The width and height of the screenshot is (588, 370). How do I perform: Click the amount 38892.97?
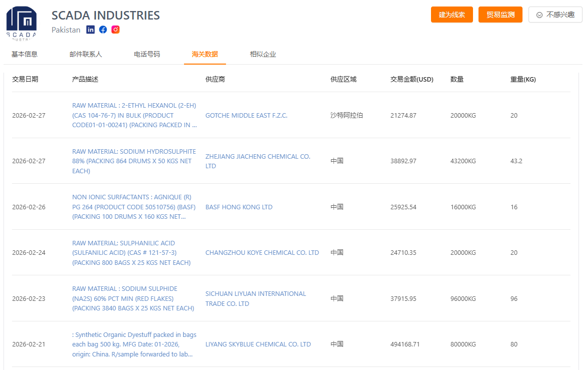click(x=403, y=161)
